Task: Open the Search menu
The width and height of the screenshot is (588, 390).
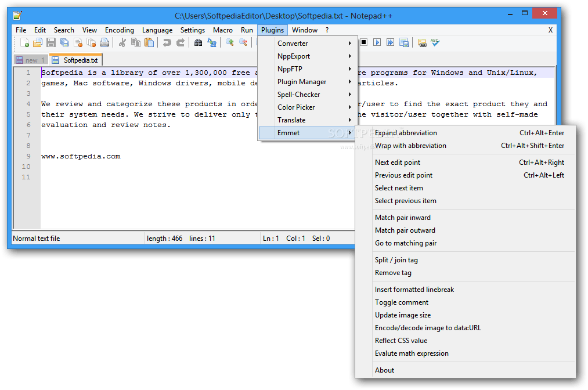Action: (x=64, y=30)
